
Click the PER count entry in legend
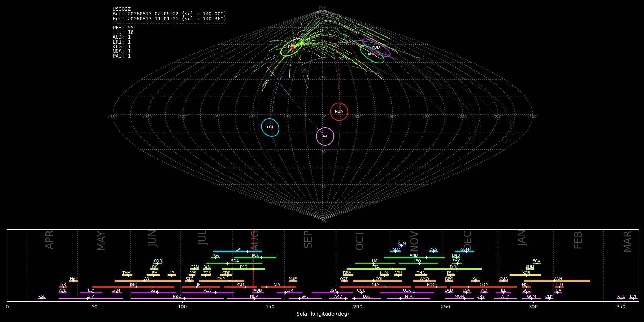pos(123,28)
